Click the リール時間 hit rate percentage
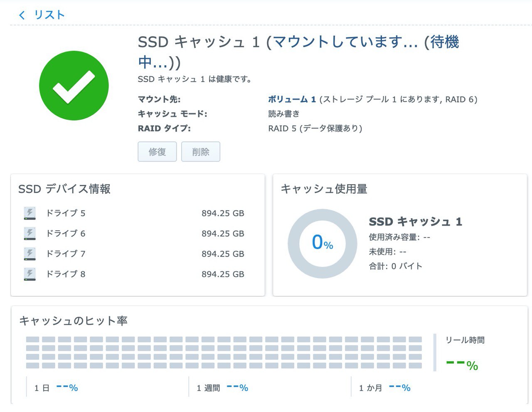This screenshot has height=412, width=532. [462, 365]
